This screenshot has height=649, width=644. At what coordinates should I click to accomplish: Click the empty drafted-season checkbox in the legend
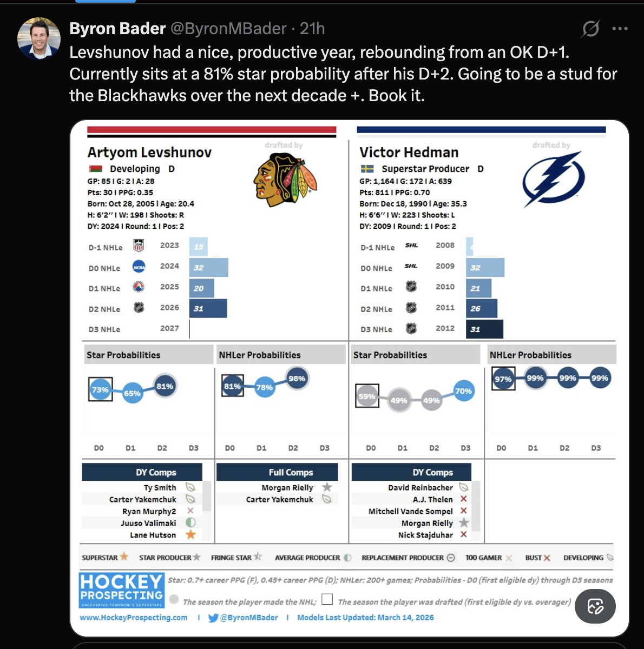tap(327, 599)
